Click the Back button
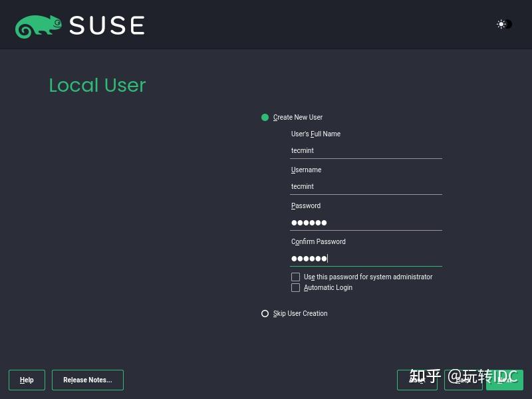 click(463, 380)
